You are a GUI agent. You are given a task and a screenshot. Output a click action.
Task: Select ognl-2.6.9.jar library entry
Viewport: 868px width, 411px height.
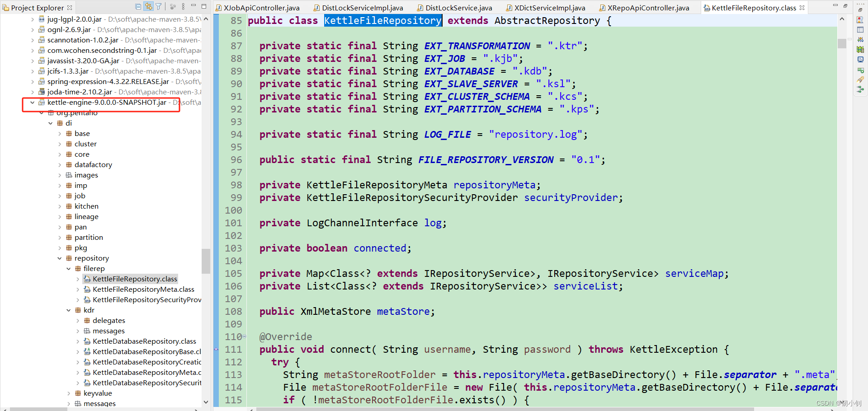pos(69,30)
